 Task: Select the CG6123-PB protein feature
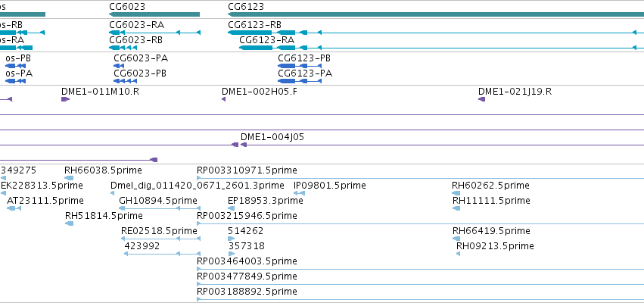pos(300,66)
